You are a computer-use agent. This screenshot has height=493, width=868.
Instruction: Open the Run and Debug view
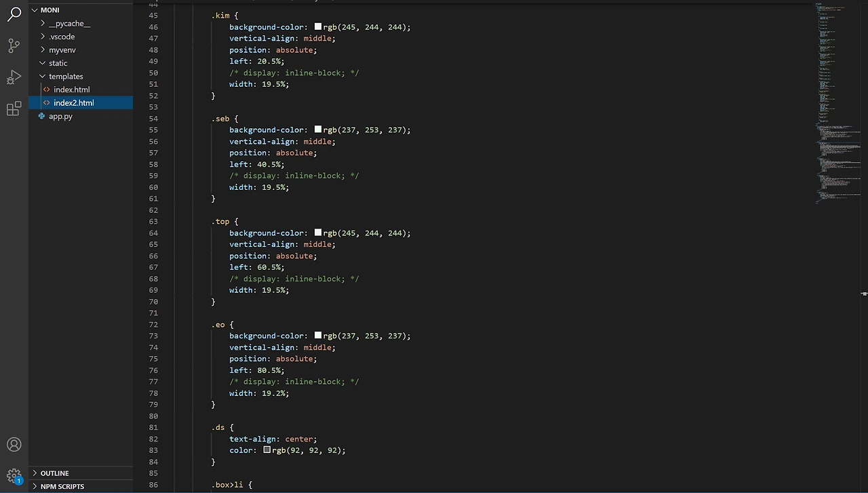14,77
